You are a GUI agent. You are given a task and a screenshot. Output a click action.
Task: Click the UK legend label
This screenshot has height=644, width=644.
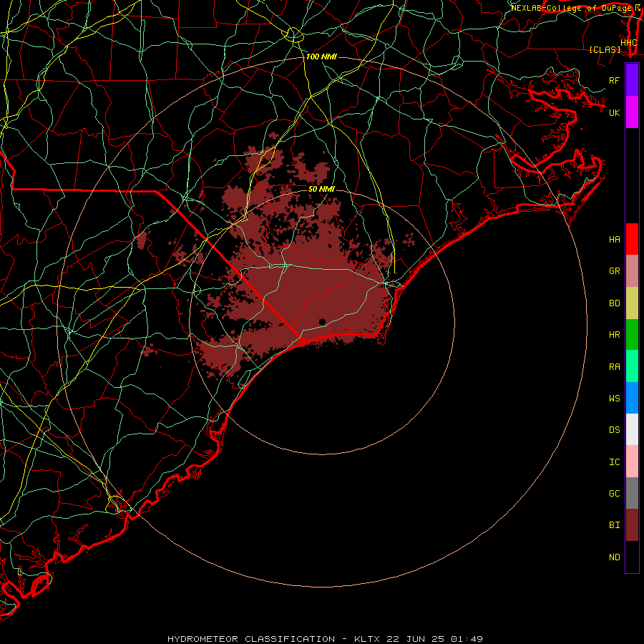[x=615, y=112]
